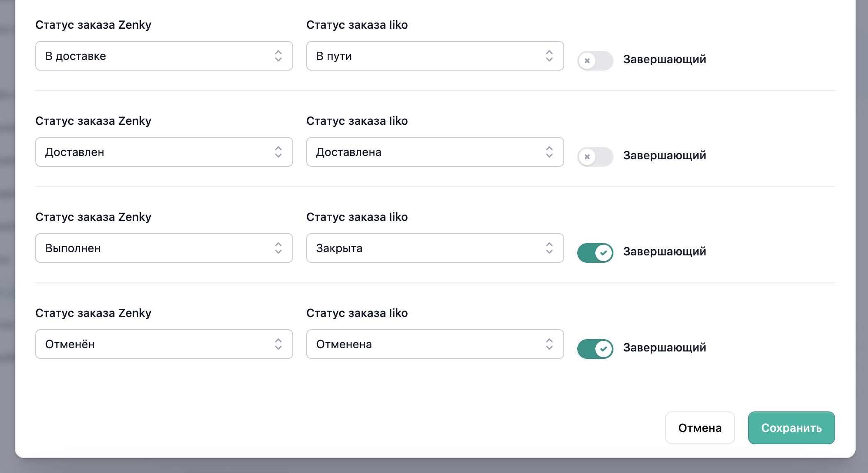The height and width of the screenshot is (473, 868).
Task: Disable the final toggle for the "Отменена" row
Action: pyautogui.click(x=595, y=349)
